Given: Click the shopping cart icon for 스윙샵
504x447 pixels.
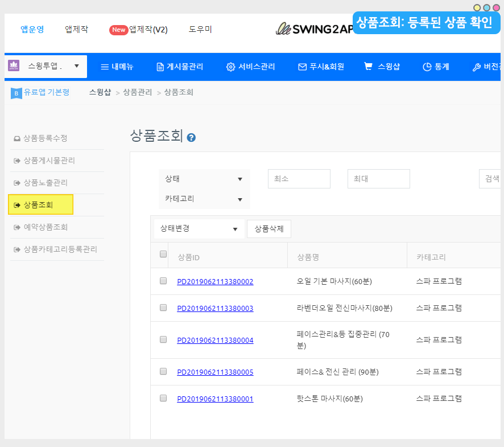Looking at the screenshot, I should (x=369, y=66).
